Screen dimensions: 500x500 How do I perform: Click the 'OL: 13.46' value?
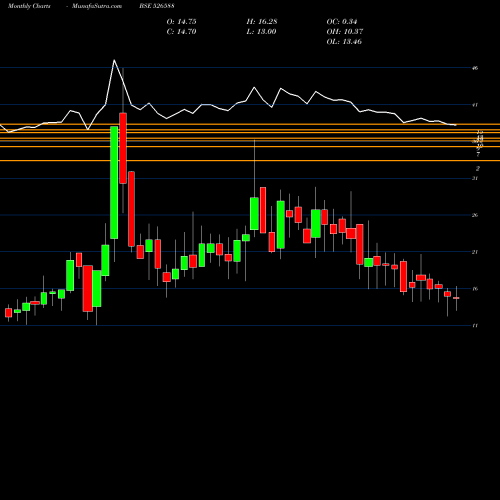(x=344, y=42)
